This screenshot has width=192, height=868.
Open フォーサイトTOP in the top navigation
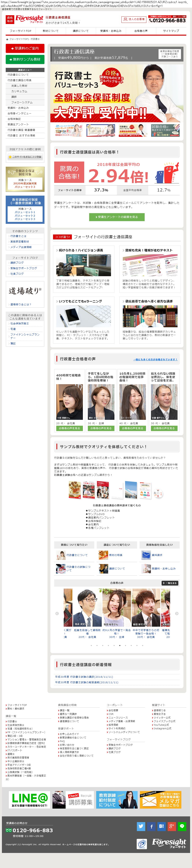coord(21,31)
